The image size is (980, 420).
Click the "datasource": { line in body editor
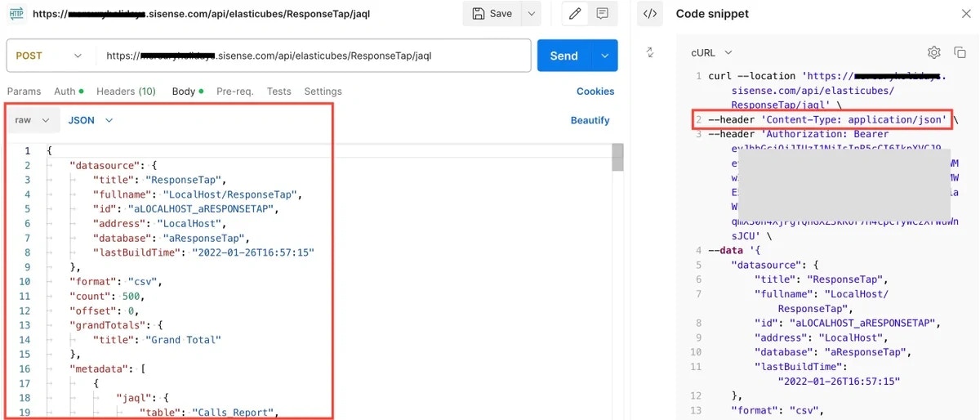pos(113,165)
